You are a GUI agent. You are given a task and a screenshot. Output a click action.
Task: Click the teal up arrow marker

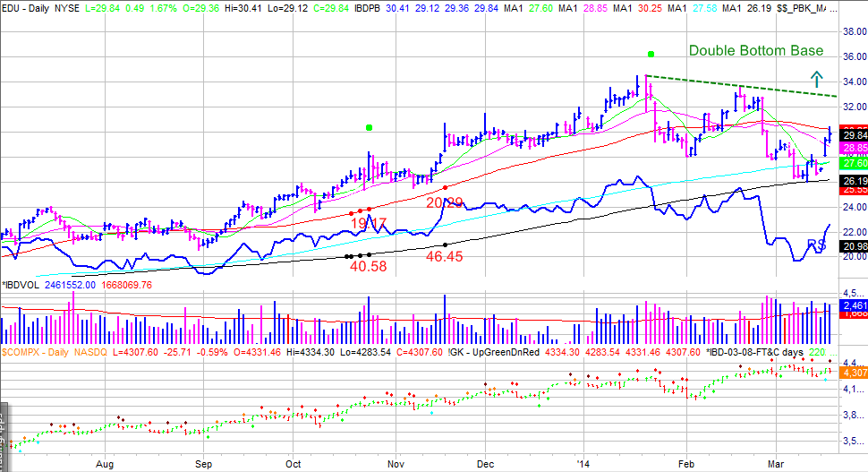[x=816, y=79]
